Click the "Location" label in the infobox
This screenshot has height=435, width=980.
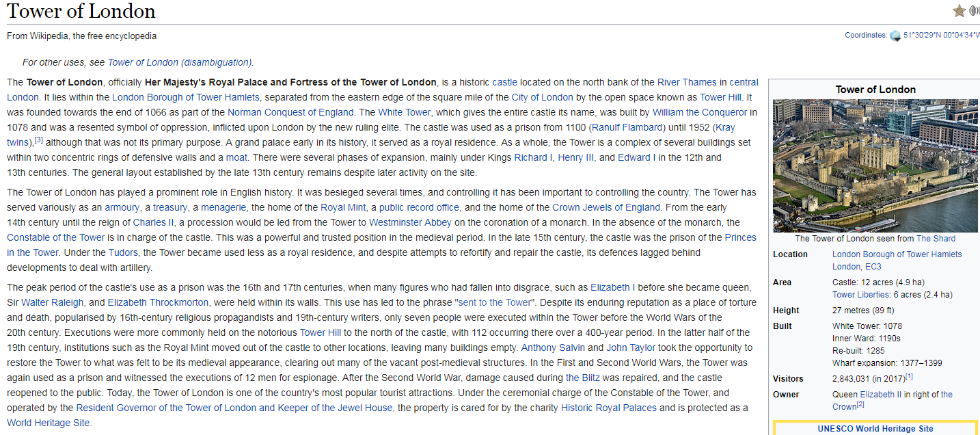790,254
